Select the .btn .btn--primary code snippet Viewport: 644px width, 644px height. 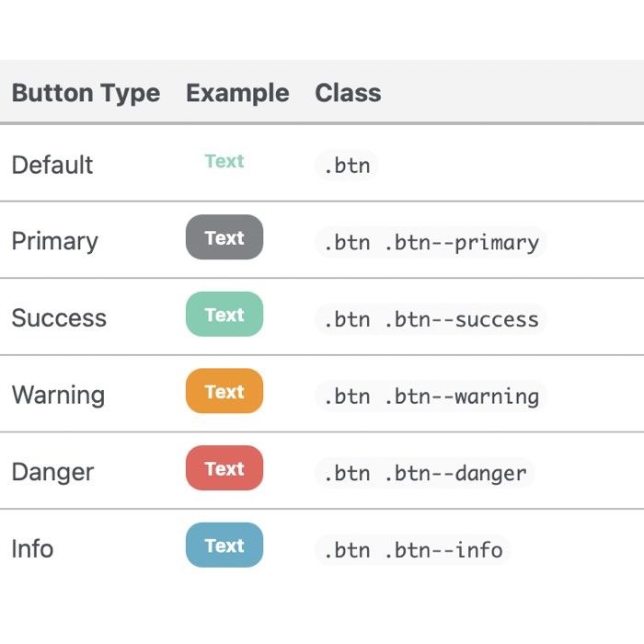point(431,242)
